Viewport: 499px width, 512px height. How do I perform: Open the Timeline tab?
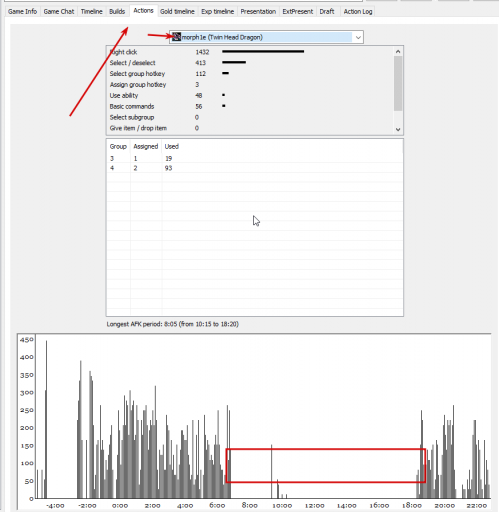91,11
